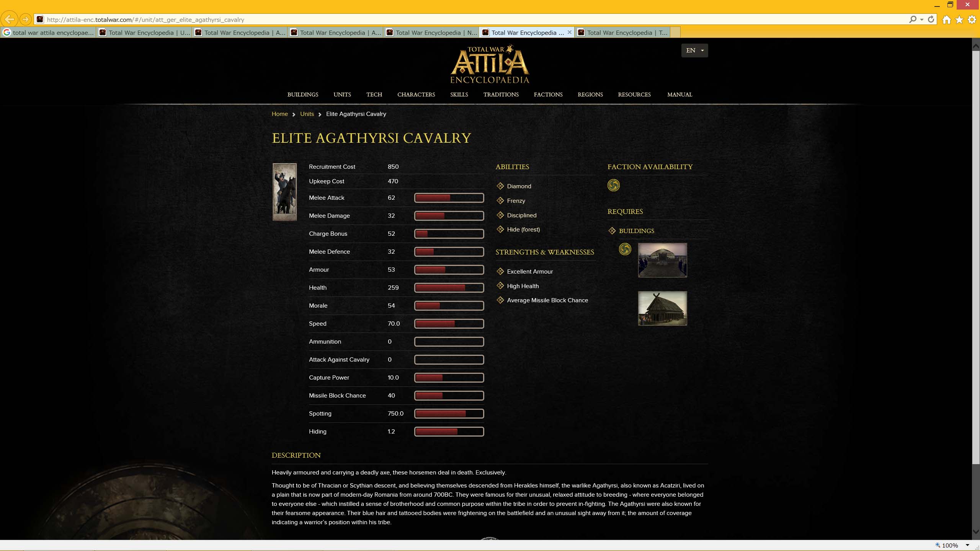Click the browser forward arrow button
The height and width of the screenshot is (551, 980).
25,19
